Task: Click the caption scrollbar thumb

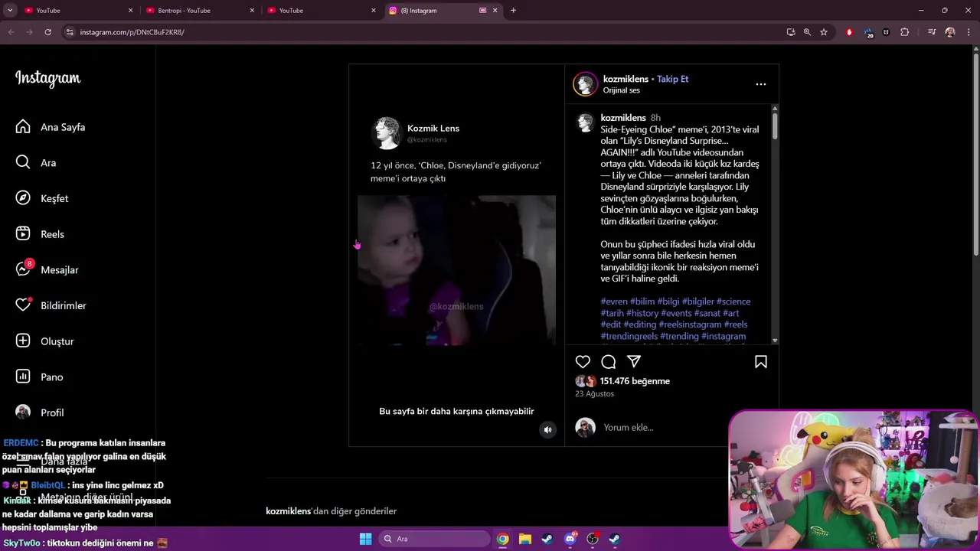Action: pos(775,125)
